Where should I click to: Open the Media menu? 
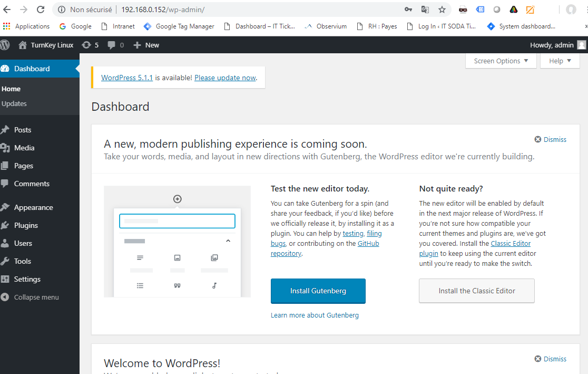tap(24, 148)
